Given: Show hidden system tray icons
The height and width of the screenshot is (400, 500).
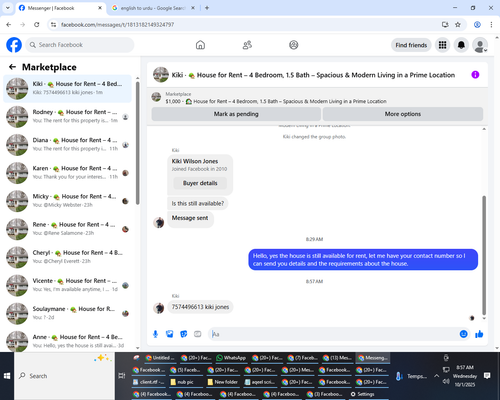Looking at the screenshot, I should click(x=436, y=376).
